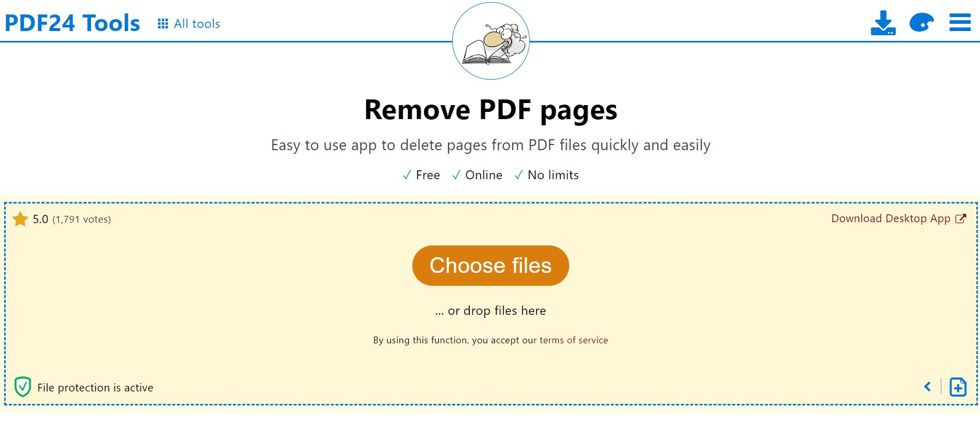This screenshot has height=422, width=980.
Task: Click the "(1,791 votes)" rating text
Action: (82, 220)
